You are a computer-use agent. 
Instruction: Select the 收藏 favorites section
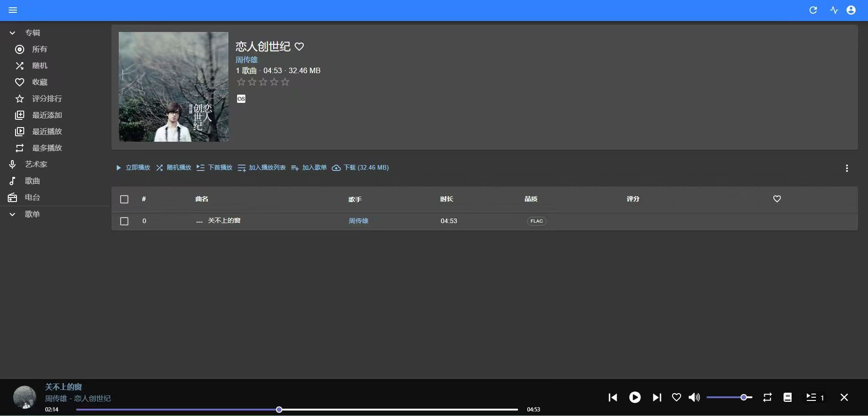pyautogui.click(x=40, y=82)
